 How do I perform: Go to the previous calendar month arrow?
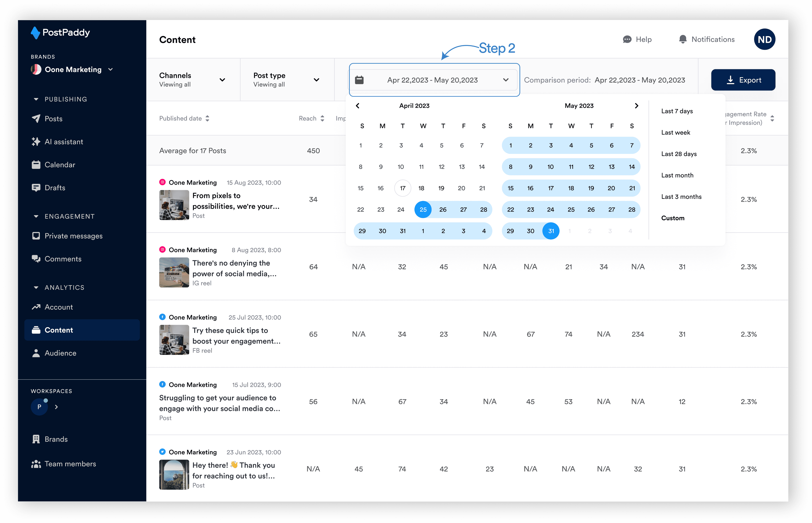click(358, 106)
